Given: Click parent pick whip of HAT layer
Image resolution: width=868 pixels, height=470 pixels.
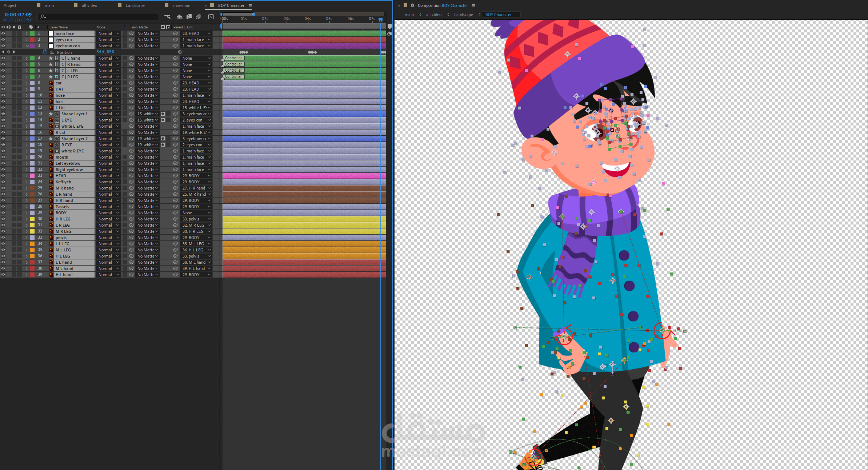Looking at the screenshot, I should tap(176, 89).
